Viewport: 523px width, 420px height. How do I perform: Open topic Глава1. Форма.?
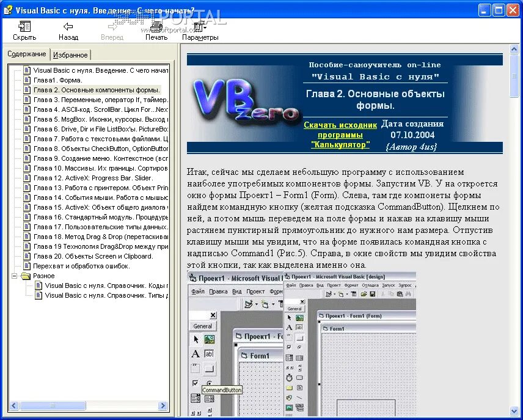pyautogui.click(x=57, y=80)
